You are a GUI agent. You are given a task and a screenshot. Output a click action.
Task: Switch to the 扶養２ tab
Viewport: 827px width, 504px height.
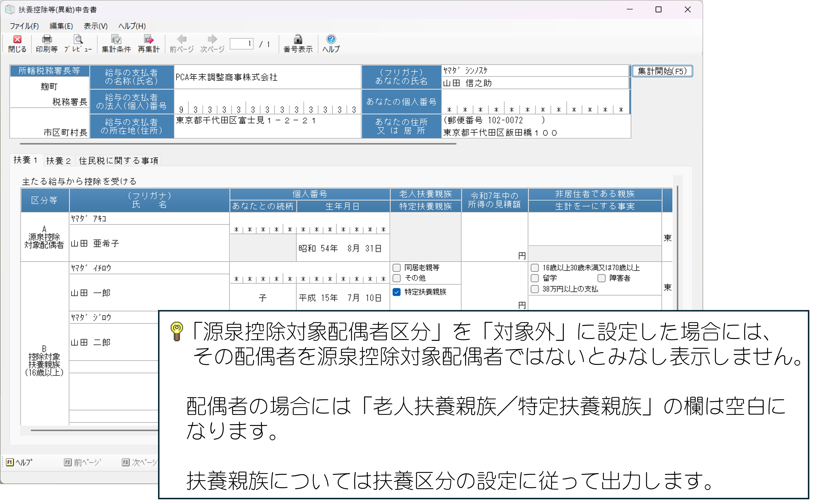58,161
